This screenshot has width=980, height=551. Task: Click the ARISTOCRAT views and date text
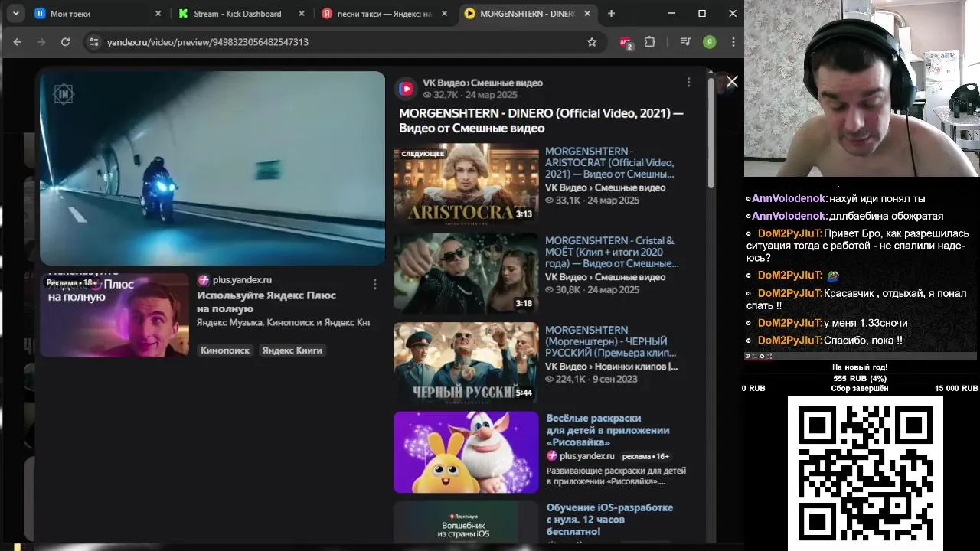click(x=592, y=201)
